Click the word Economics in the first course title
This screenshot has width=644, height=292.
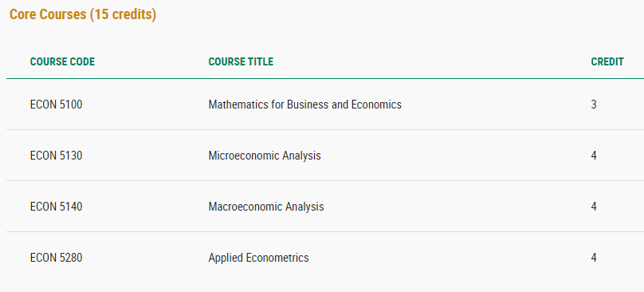(x=376, y=105)
